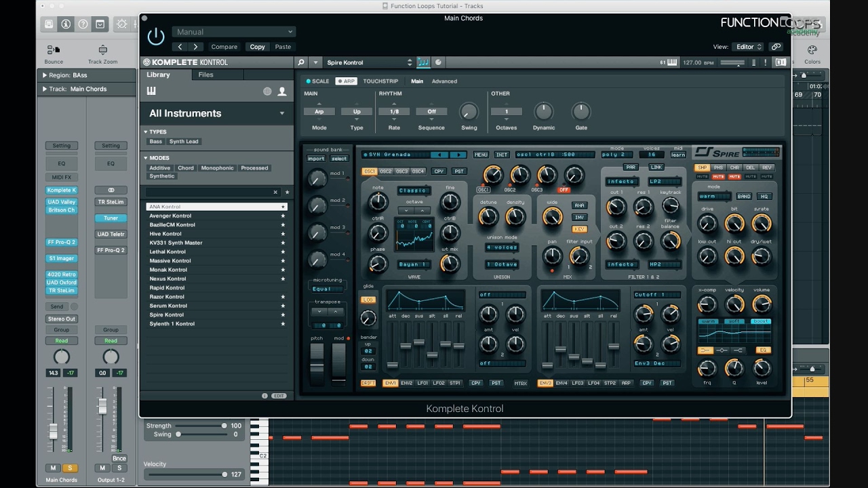Expand the Region: BAss disclosure triangle

[45, 75]
